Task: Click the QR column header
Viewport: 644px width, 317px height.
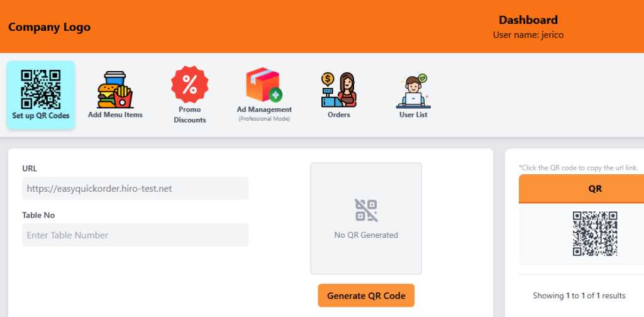Action: [x=594, y=189]
